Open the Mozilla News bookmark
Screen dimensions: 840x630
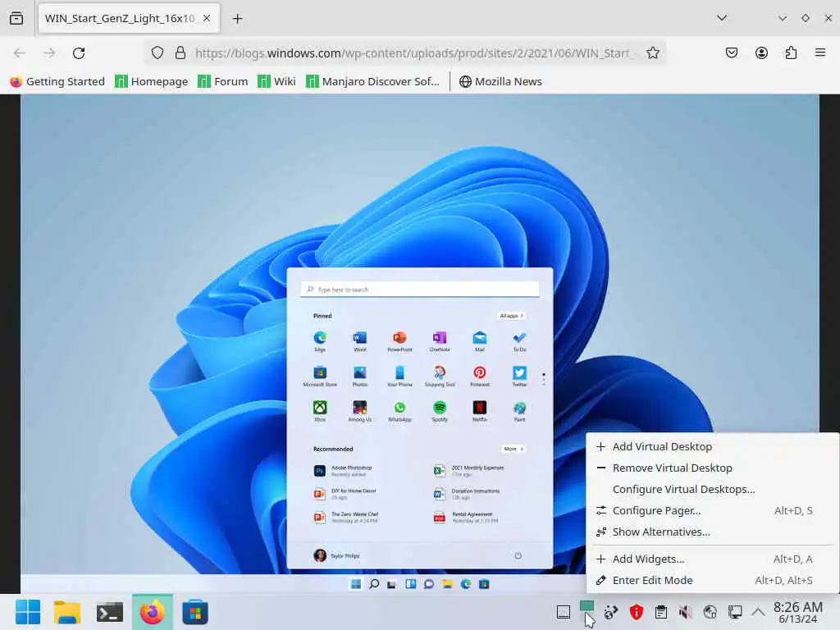pos(501,81)
